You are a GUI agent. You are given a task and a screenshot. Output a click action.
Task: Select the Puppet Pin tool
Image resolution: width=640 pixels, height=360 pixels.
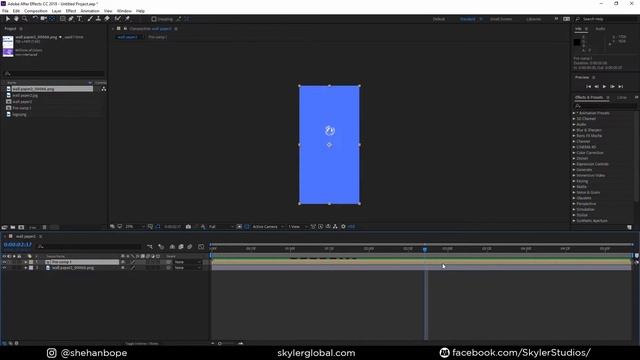(x=127, y=19)
